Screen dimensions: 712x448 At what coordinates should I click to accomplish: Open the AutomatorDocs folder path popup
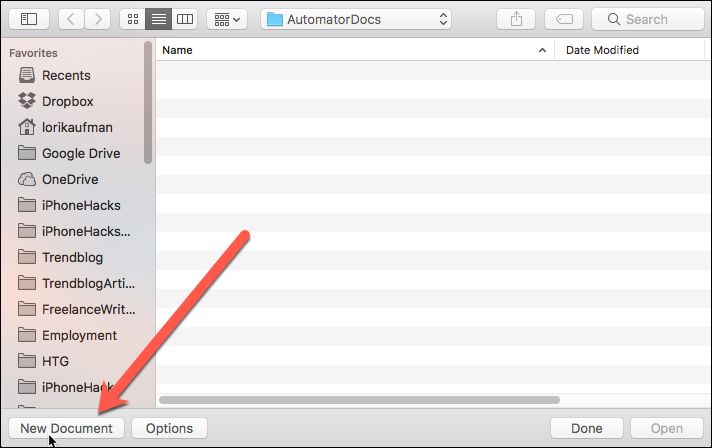point(356,19)
